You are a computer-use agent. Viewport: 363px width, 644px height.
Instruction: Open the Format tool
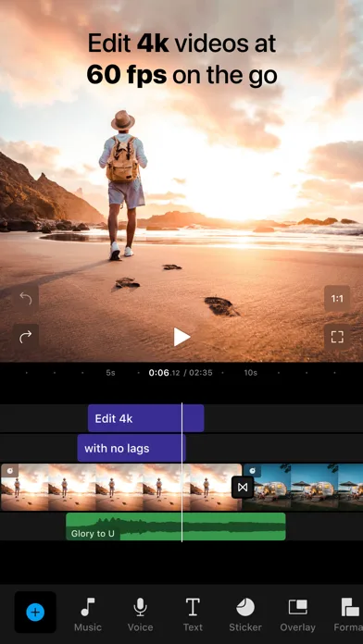(348, 614)
